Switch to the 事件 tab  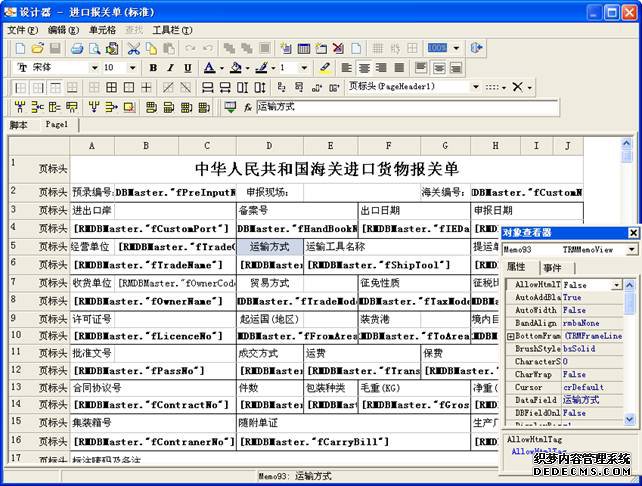(x=552, y=268)
